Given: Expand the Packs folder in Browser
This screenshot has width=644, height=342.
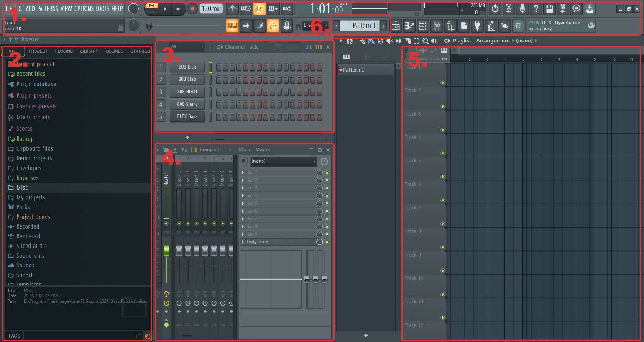Looking at the screenshot, I should pyautogui.click(x=23, y=207).
